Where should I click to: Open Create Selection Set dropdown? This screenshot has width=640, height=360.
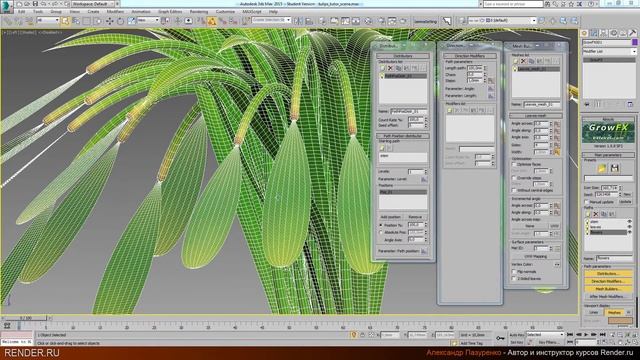coord(271,20)
